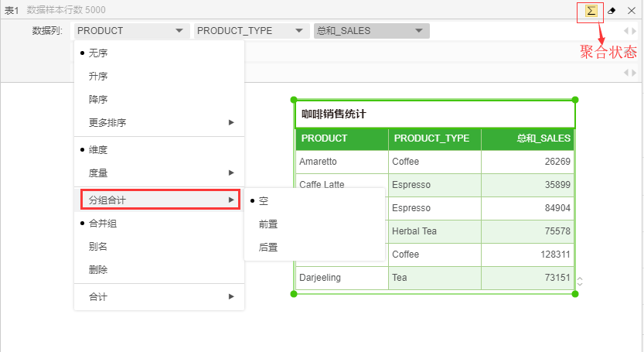
Task: Close the table binding panel
Action: coord(631,11)
